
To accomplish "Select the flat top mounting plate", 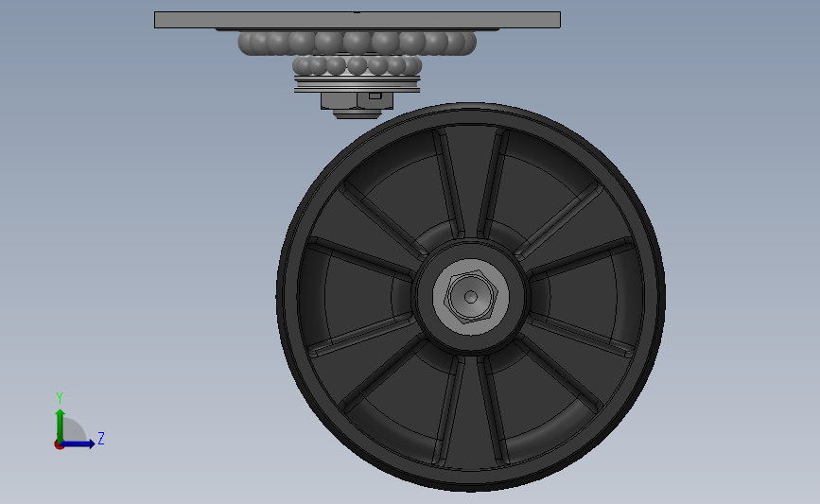I will (358, 20).
